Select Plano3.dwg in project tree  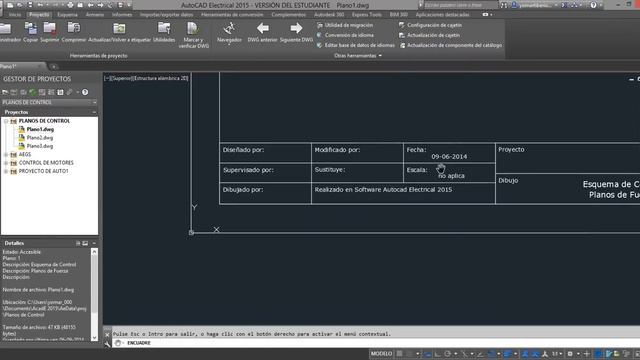[x=40, y=146]
